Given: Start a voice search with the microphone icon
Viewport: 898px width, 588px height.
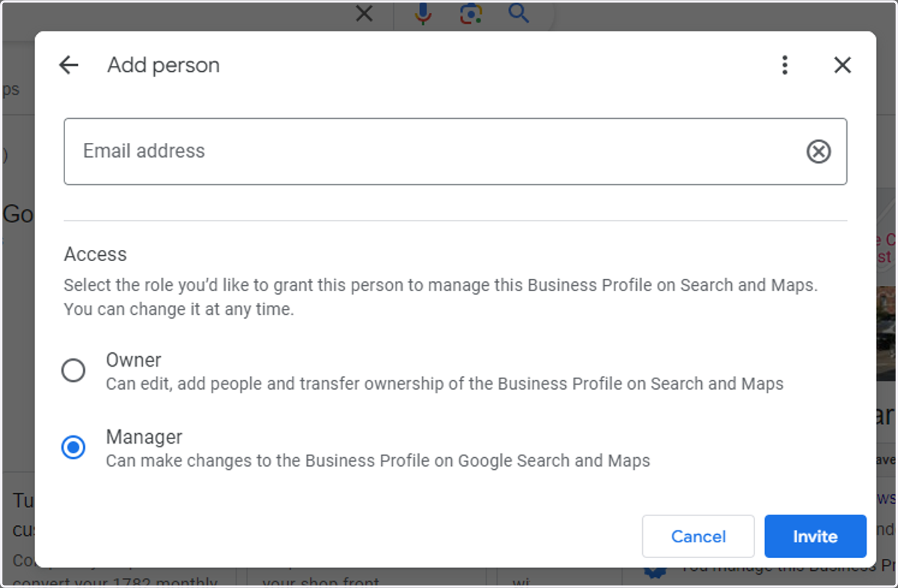Looking at the screenshot, I should [424, 13].
